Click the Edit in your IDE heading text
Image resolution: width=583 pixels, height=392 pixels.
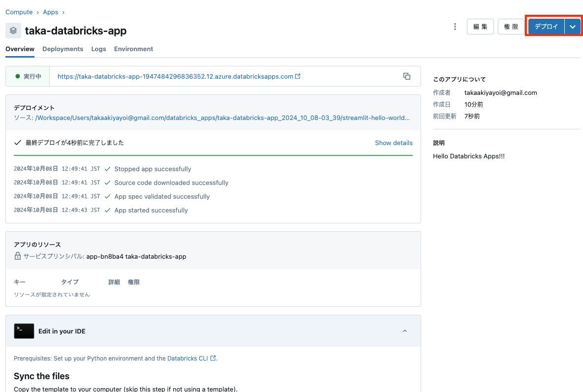coord(61,331)
